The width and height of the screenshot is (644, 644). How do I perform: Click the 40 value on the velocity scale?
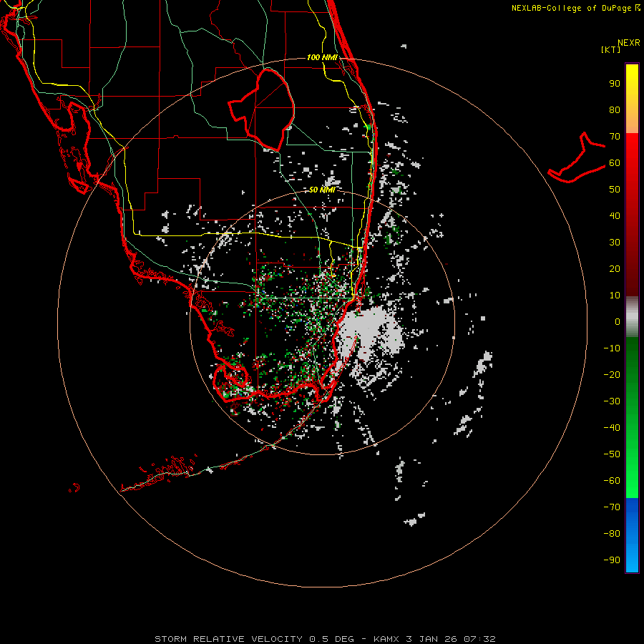point(615,216)
